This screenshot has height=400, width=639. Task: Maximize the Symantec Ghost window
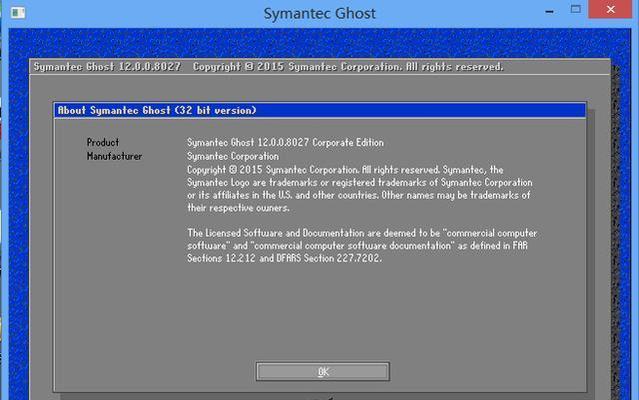[x=575, y=9]
